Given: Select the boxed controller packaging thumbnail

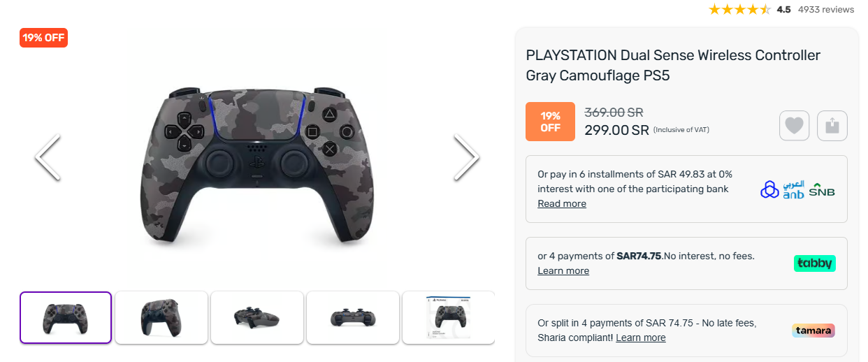Looking at the screenshot, I should coord(448,317).
